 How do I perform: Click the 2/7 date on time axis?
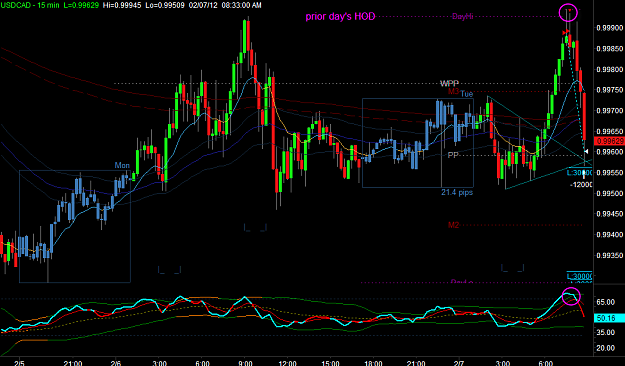[459, 363]
